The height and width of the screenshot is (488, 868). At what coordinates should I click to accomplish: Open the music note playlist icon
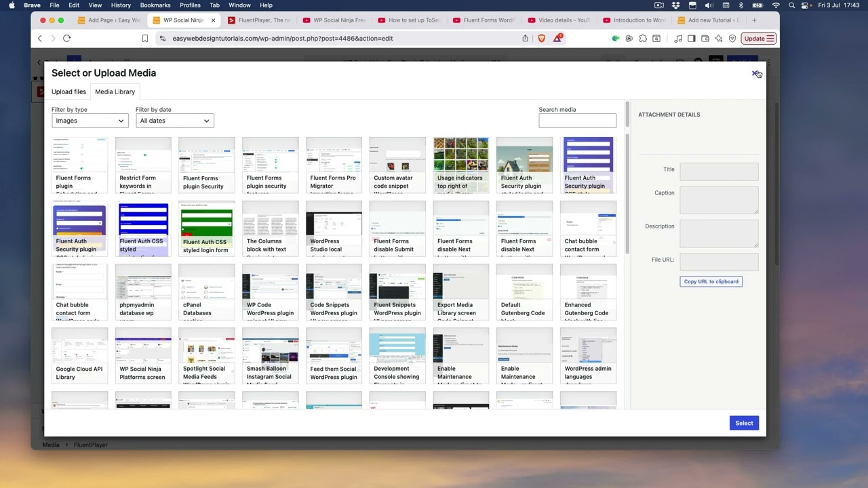tap(679, 39)
